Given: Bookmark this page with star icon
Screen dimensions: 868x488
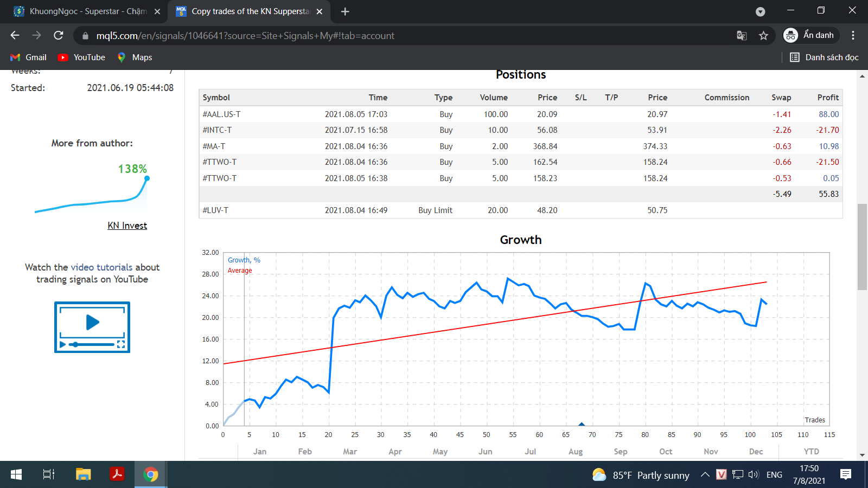Looking at the screenshot, I should click(764, 36).
